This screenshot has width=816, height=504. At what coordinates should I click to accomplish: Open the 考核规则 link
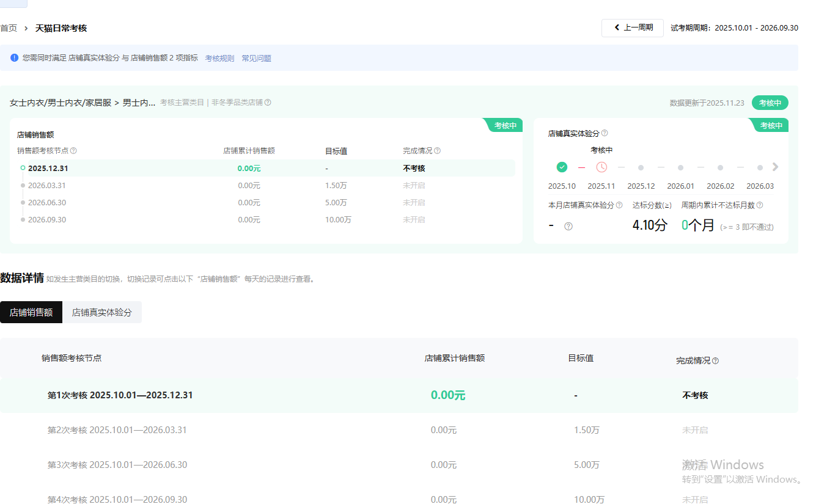(219, 59)
